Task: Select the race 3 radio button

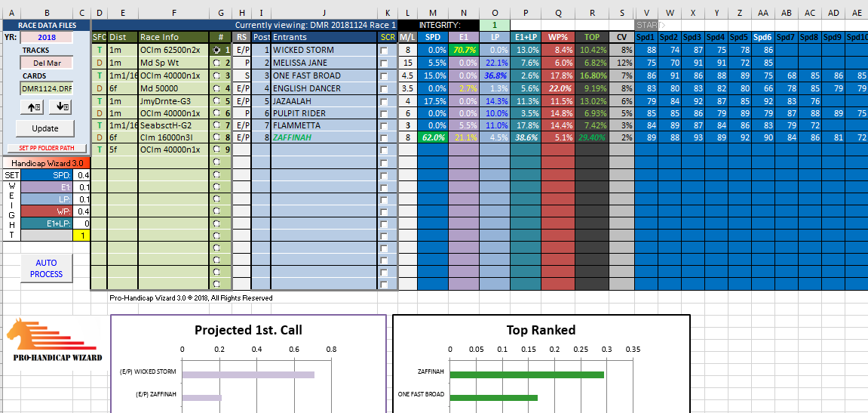Action: [218, 76]
